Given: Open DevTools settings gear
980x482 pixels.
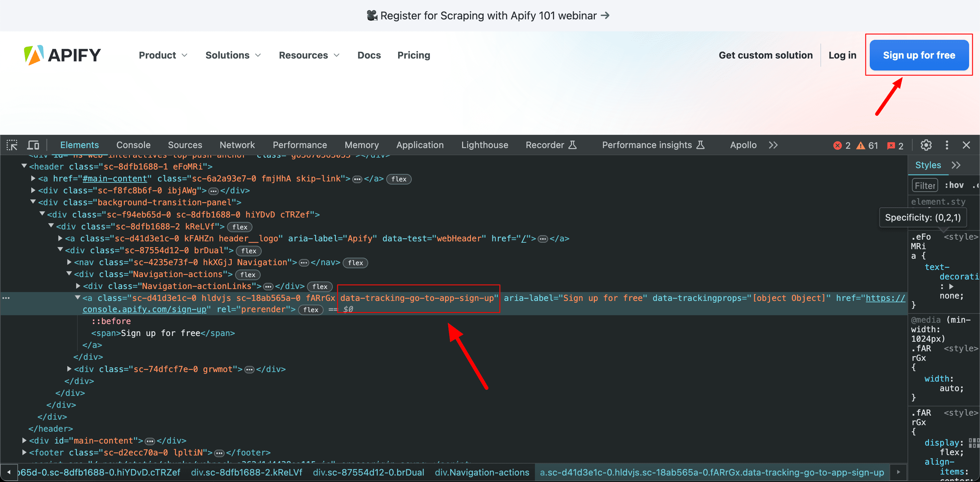Looking at the screenshot, I should [x=926, y=145].
